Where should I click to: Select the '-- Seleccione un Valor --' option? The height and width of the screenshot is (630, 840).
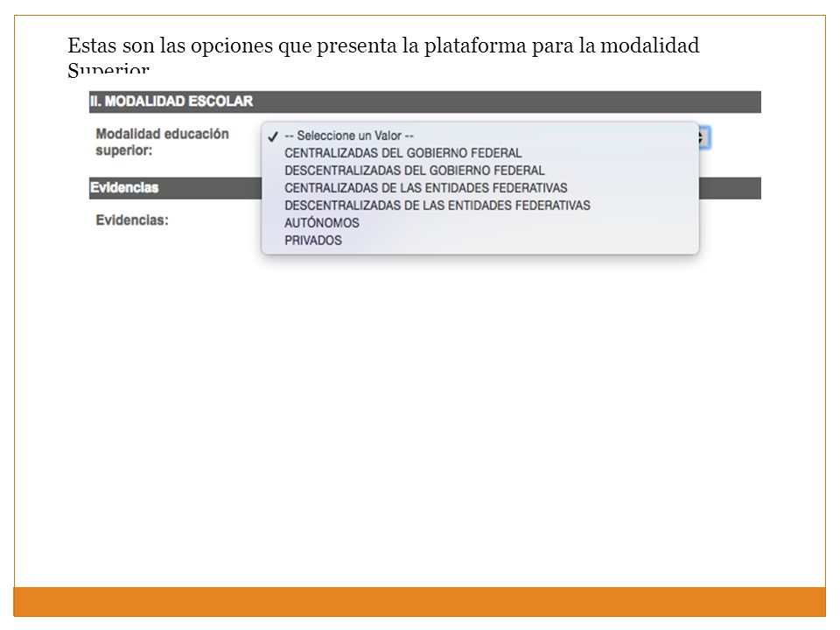pyautogui.click(x=480, y=136)
